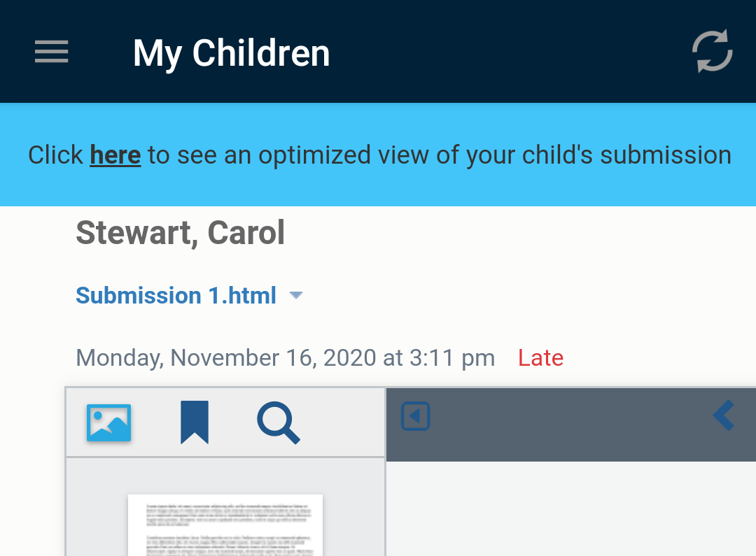Select the Submission 1.html file name
The height and width of the screenshot is (556, 756).
pyautogui.click(x=176, y=296)
